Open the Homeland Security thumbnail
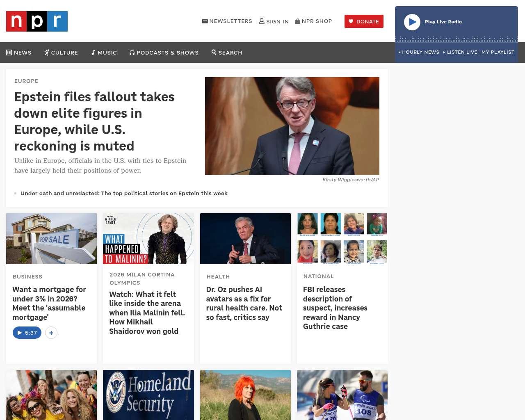Screen dimensions: 525x420 pyautogui.click(x=148, y=395)
